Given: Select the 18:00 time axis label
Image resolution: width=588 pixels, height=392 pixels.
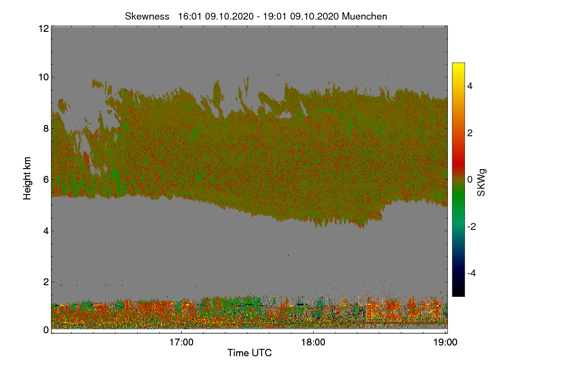Looking at the screenshot, I should click(x=314, y=342).
